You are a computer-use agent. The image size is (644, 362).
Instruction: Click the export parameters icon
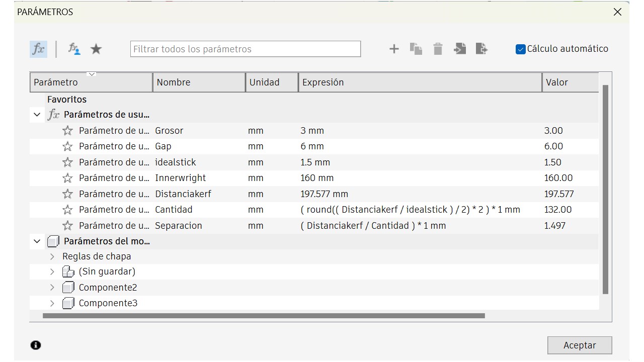coord(481,49)
